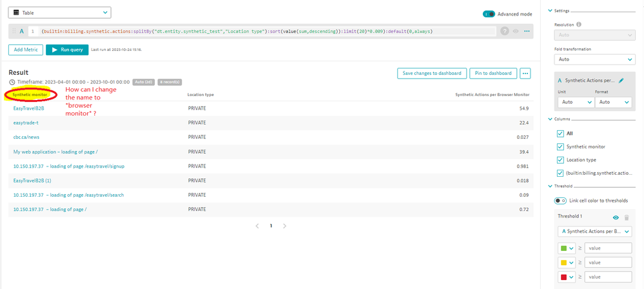Viewport: 644px width, 289px height.
Task: Open the result three-dots more menu
Action: coord(525,74)
